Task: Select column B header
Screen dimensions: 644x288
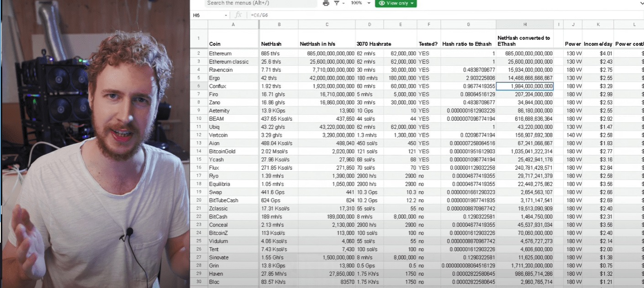Action: (x=279, y=24)
